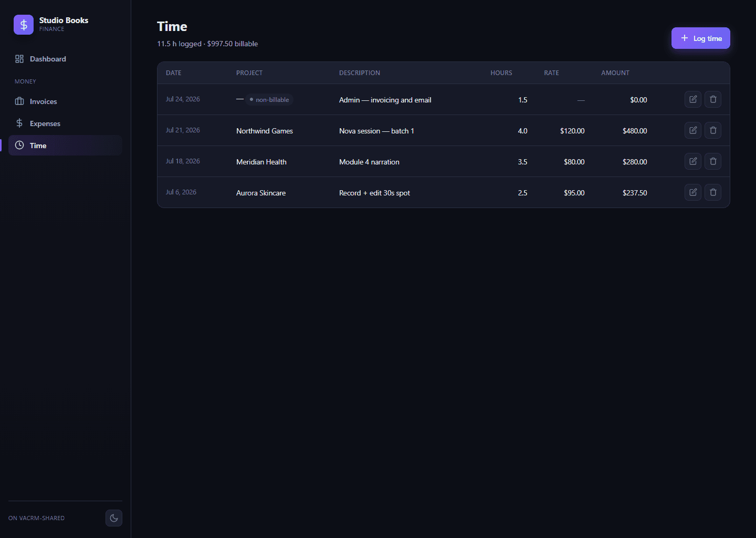756x538 pixels.
Task: Click the 'Record + edit 30s spot' description
Action: [374, 193]
